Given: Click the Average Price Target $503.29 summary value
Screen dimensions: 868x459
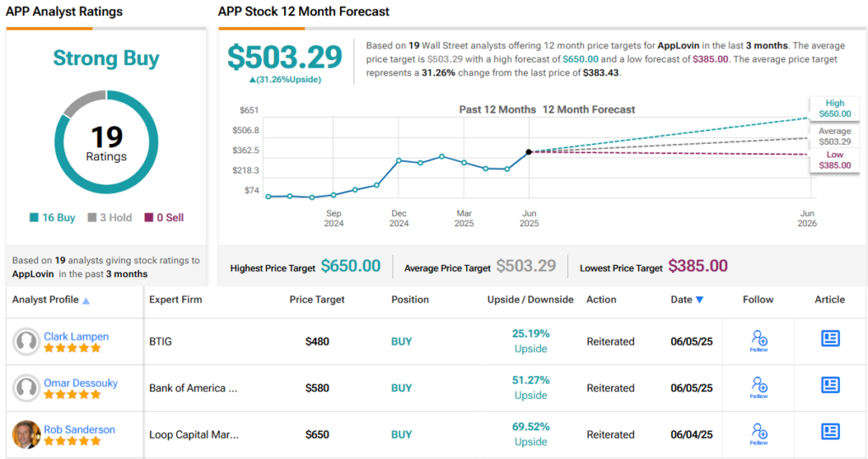Looking at the screenshot, I should pyautogui.click(x=526, y=266).
